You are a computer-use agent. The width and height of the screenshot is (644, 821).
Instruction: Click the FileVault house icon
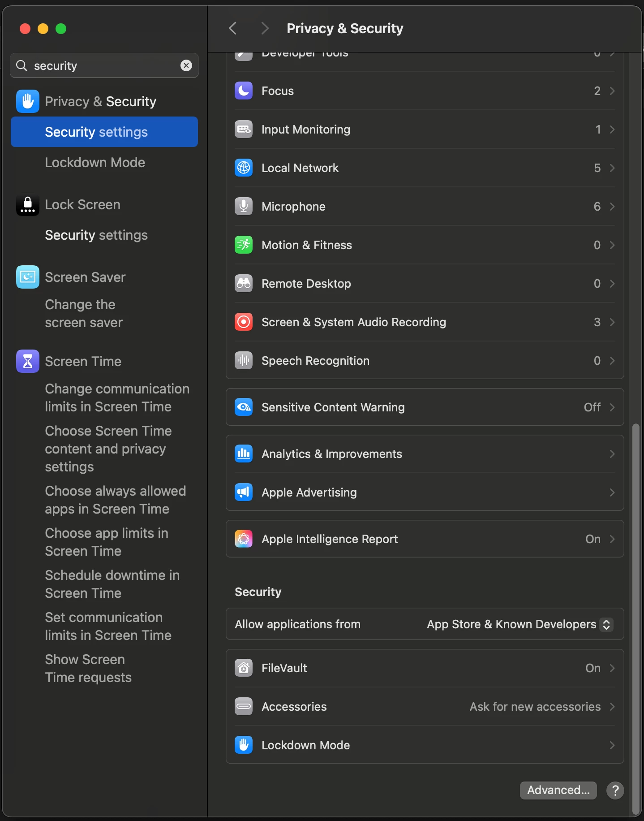click(244, 668)
